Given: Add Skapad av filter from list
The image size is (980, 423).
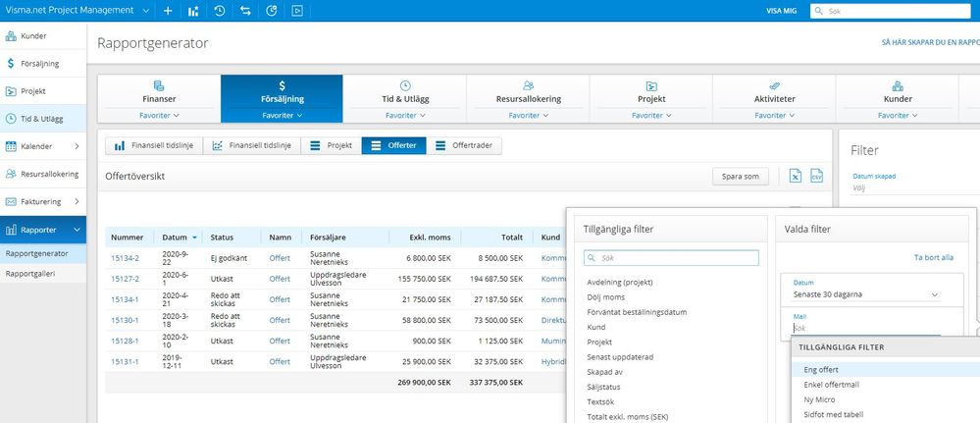Looking at the screenshot, I should click(604, 372).
